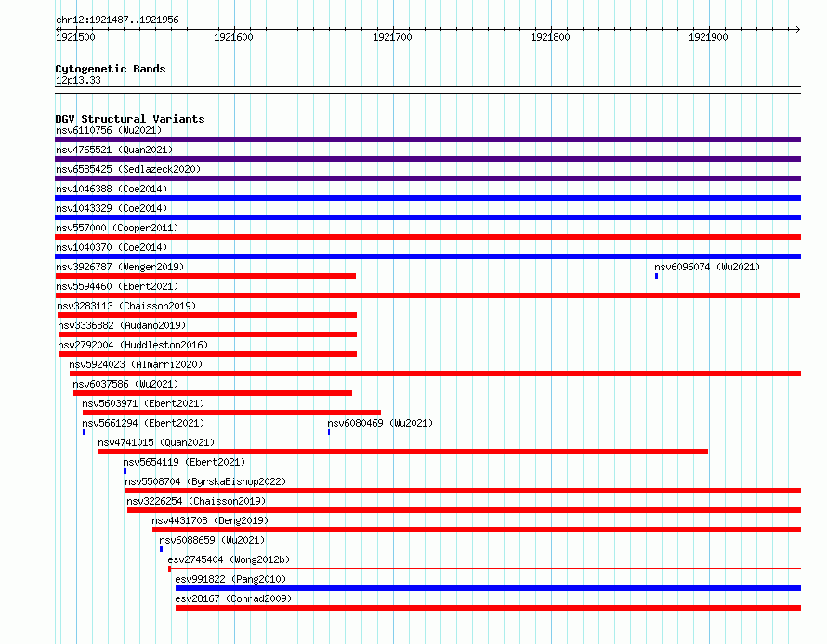
Task: Click the nsv3226254 (Chaisson2019) label
Action: click(x=196, y=501)
